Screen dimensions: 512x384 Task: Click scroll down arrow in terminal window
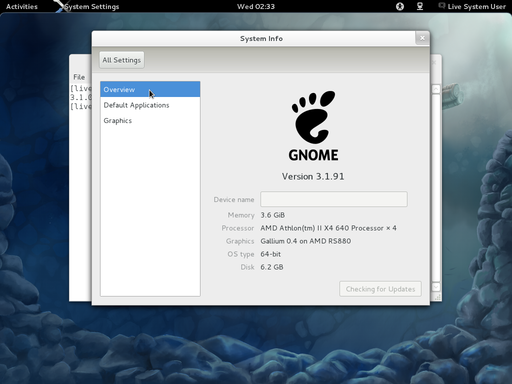[436, 287]
